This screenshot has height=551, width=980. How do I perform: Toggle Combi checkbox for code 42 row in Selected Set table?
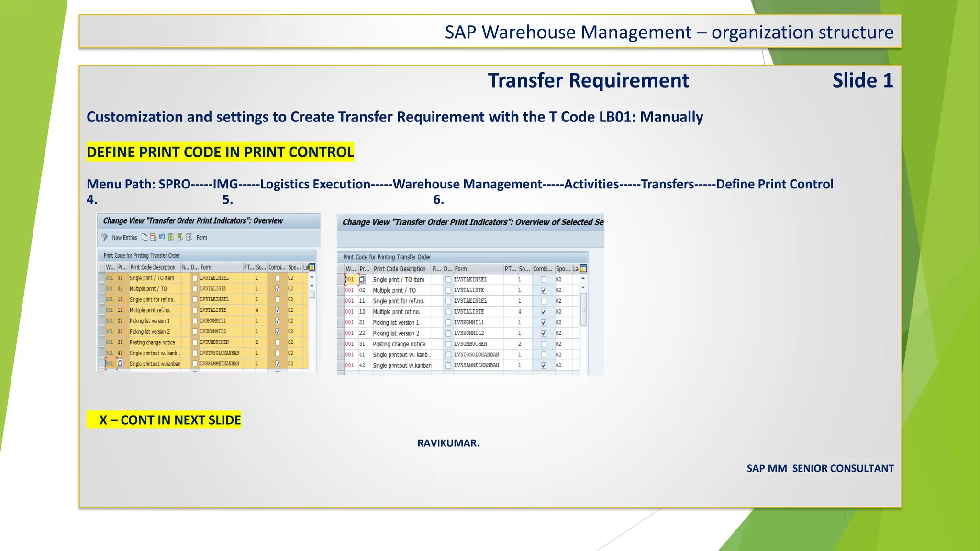[544, 365]
